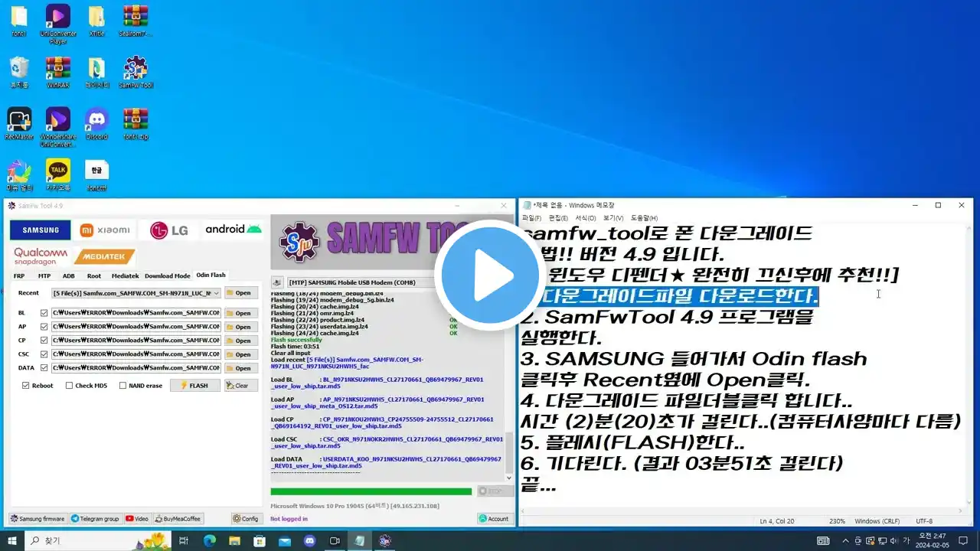Viewport: 980px width, 551px height.
Task: Open the KakaoTalk desktop shortcut
Action: pos(58,174)
